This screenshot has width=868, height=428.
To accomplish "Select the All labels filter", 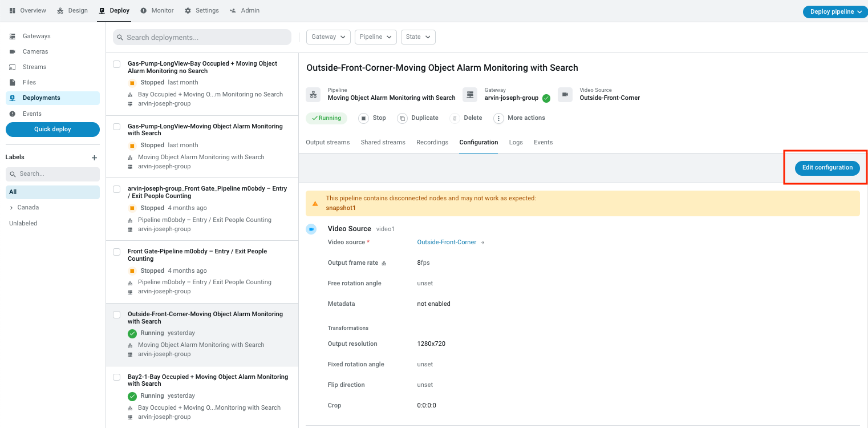I will tap(52, 192).
